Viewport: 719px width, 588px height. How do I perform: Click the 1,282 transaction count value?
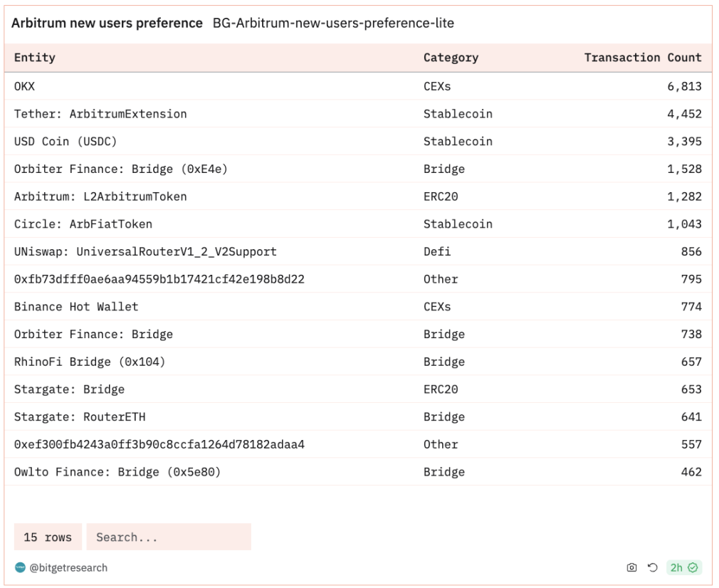684,196
